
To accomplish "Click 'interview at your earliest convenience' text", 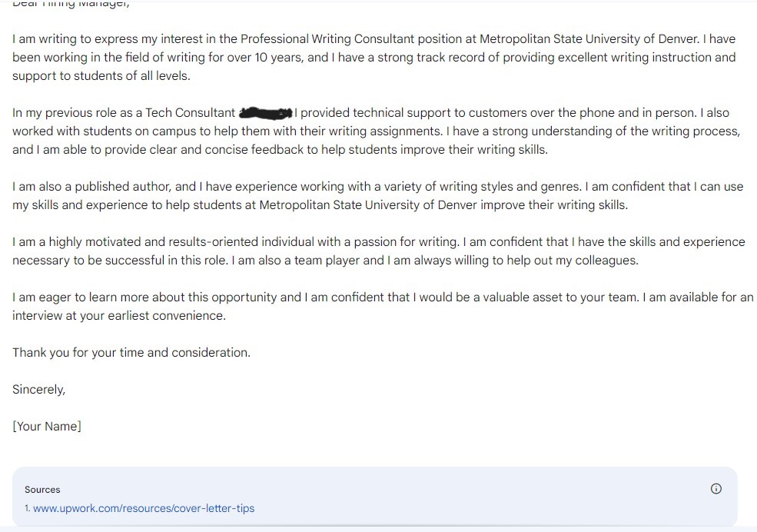I will click(119, 316).
